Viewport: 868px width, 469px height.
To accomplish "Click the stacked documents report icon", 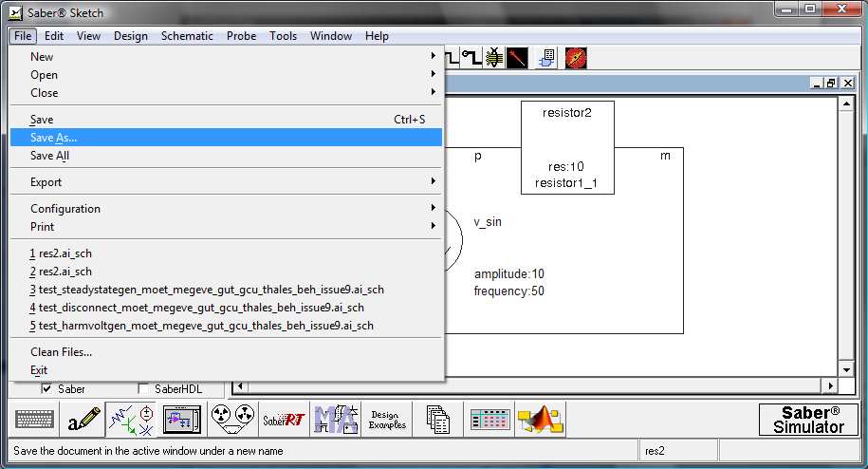I will click(x=437, y=420).
